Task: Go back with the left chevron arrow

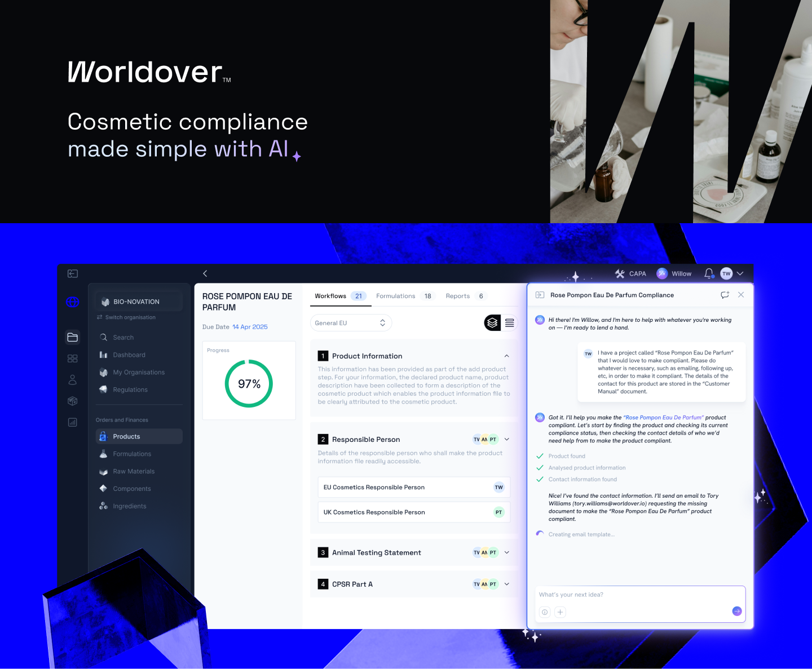Action: pos(205,273)
